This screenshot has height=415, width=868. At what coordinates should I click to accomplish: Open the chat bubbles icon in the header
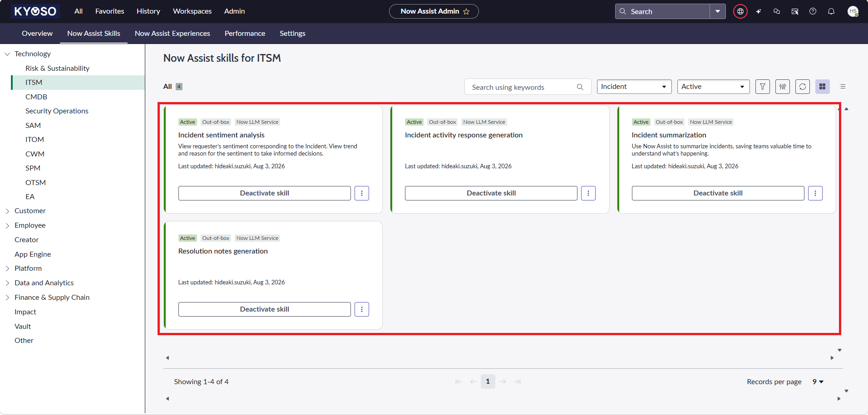[777, 11]
